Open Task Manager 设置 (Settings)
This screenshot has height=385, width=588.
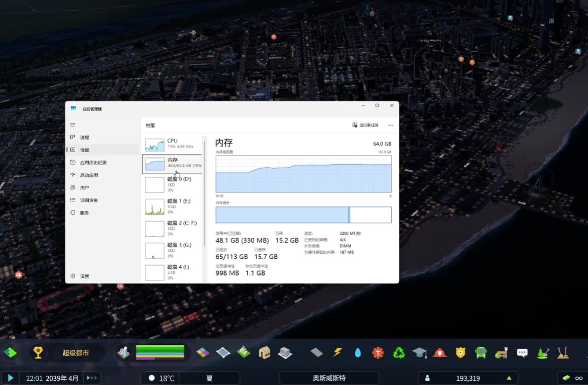84,276
